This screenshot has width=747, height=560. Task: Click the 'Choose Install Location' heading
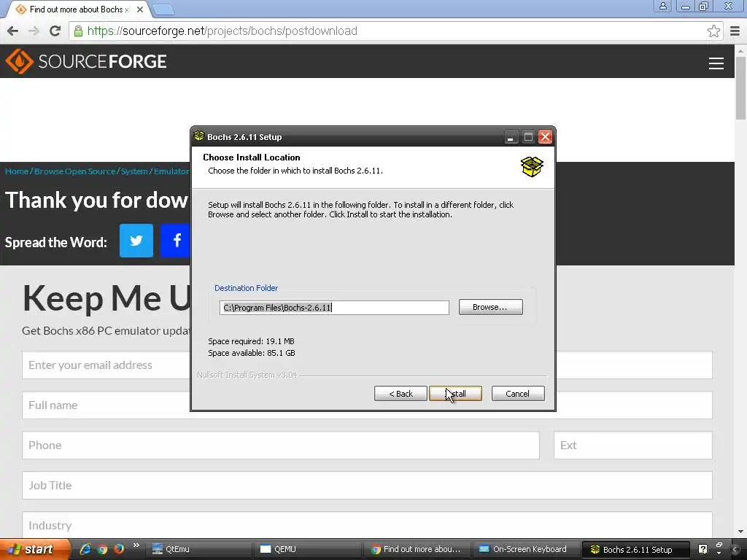(x=252, y=157)
